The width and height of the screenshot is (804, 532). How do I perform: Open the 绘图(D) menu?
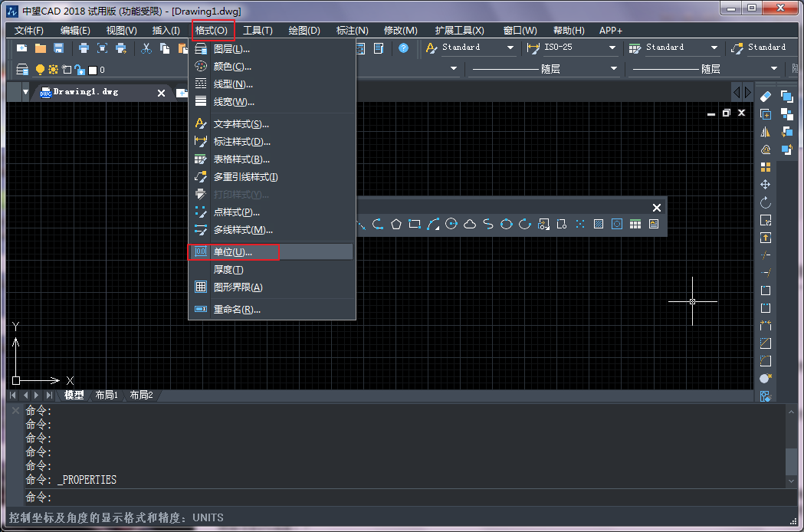pyautogui.click(x=304, y=30)
